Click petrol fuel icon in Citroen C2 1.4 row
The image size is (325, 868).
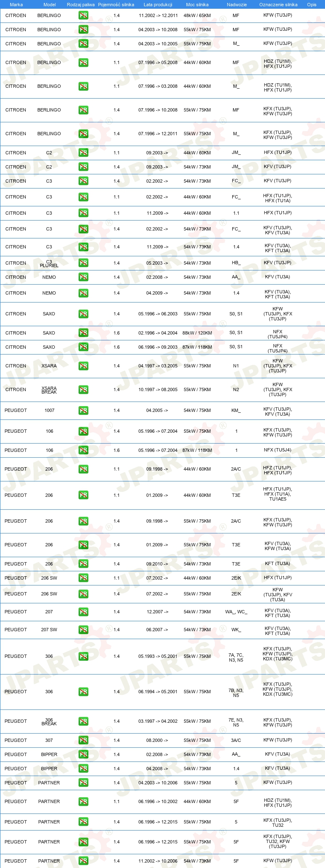[84, 167]
